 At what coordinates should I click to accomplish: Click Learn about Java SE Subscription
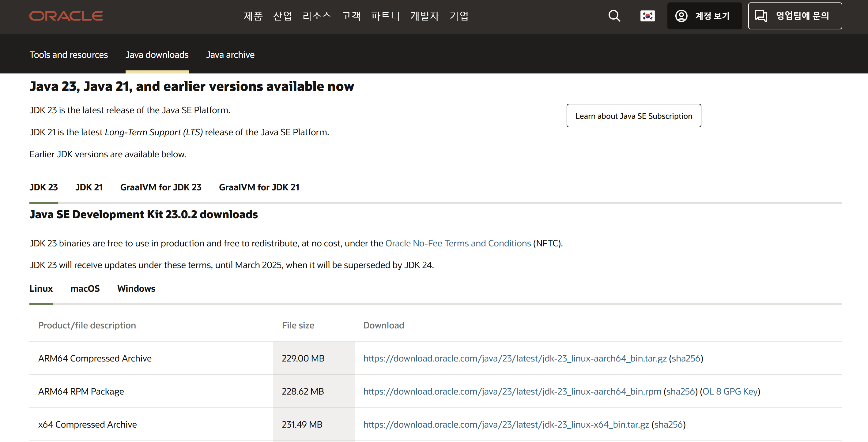pyautogui.click(x=633, y=116)
